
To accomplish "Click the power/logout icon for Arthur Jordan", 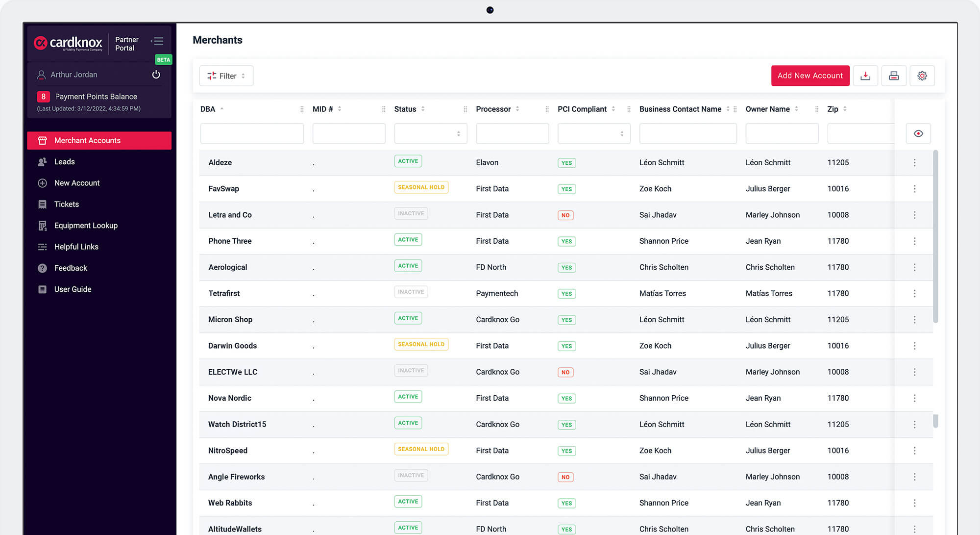I will [156, 75].
